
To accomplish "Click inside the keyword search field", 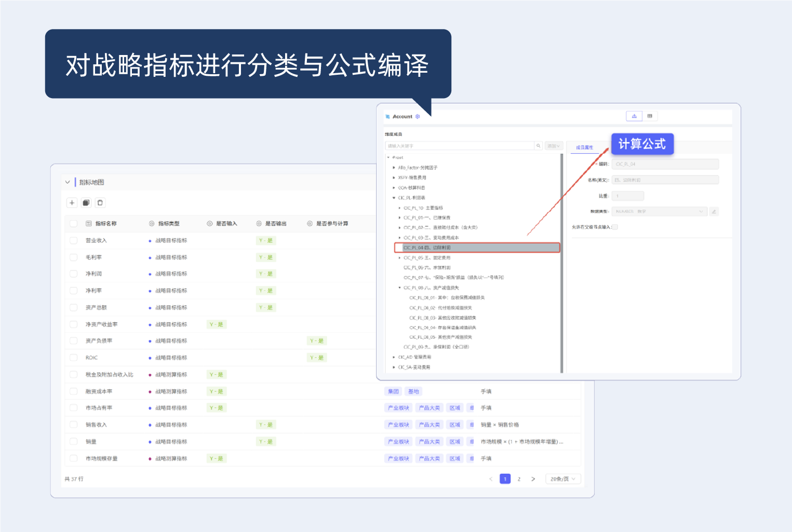I will [460, 146].
